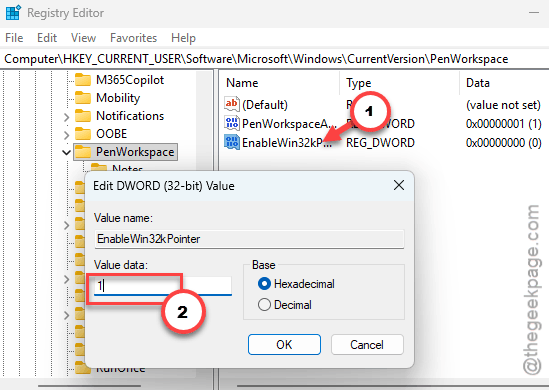
Task: Open the Edit menu
Action: tap(47, 38)
